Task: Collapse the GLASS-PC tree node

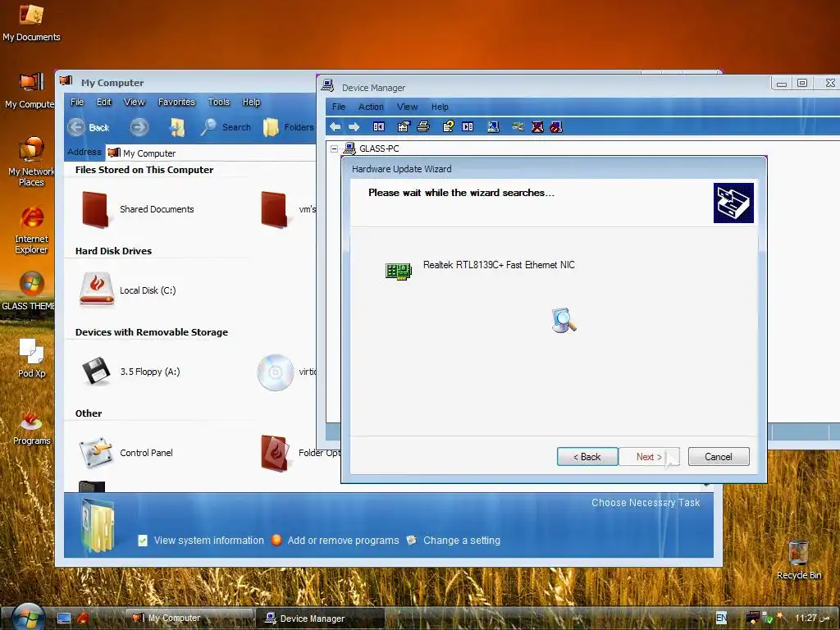Action: 335,149
